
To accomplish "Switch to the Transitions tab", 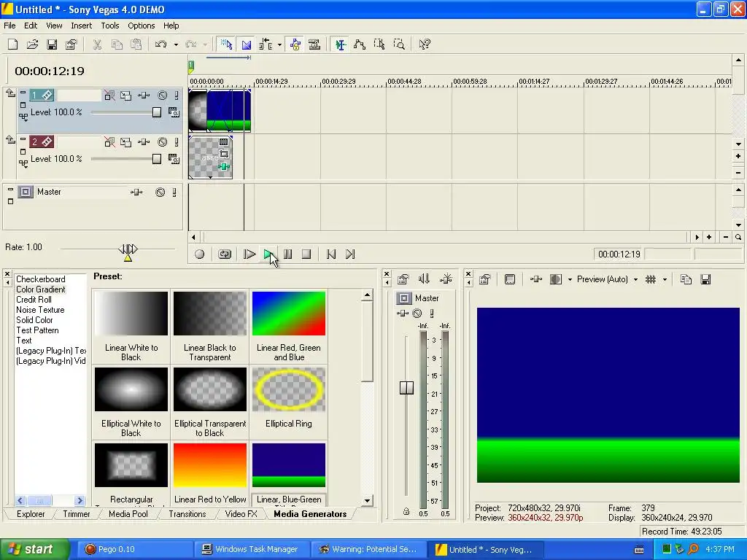I will (187, 514).
